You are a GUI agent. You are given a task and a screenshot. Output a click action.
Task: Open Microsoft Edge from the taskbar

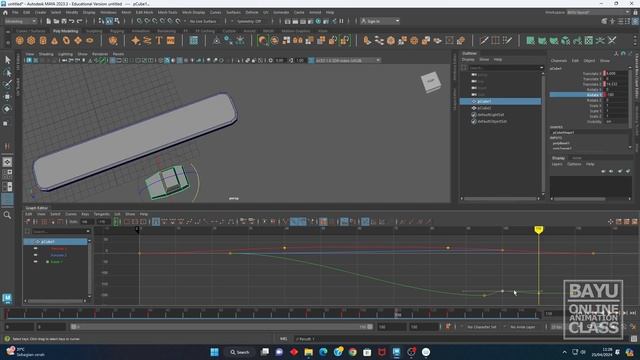click(323, 352)
